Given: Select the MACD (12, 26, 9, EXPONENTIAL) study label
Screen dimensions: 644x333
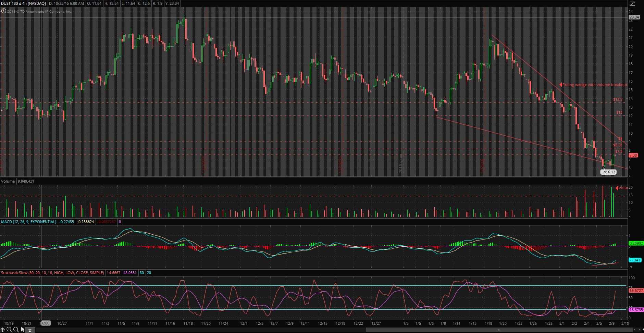Looking at the screenshot, I should pos(28,222).
